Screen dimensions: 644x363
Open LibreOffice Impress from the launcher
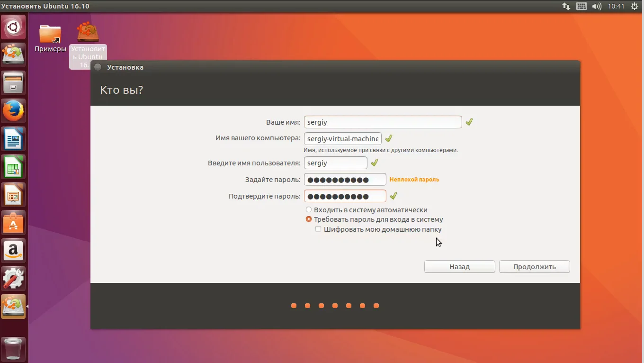[x=13, y=195]
